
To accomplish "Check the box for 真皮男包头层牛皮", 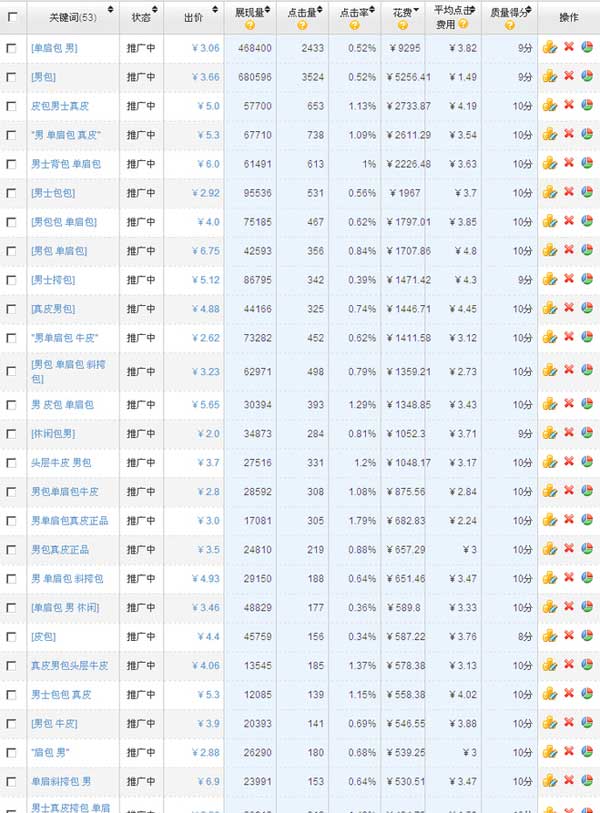I will click(x=11, y=666).
